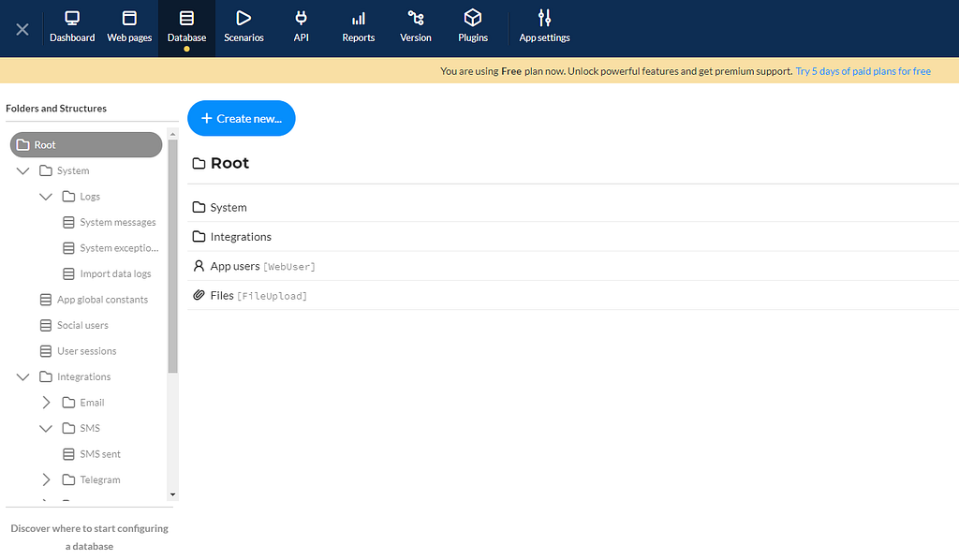Click 'Discover where to start configuring a database'
959x560 pixels.
[x=89, y=537]
